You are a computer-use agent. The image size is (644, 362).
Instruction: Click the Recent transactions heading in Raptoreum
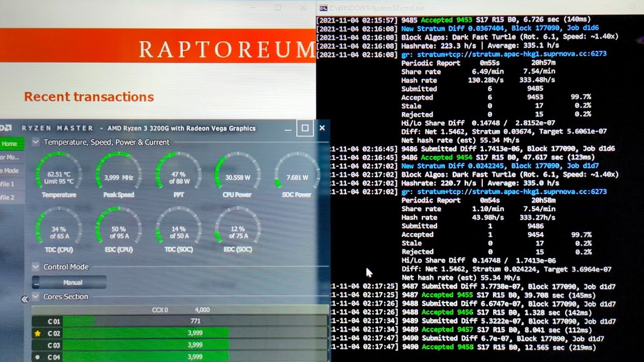pos(89,97)
